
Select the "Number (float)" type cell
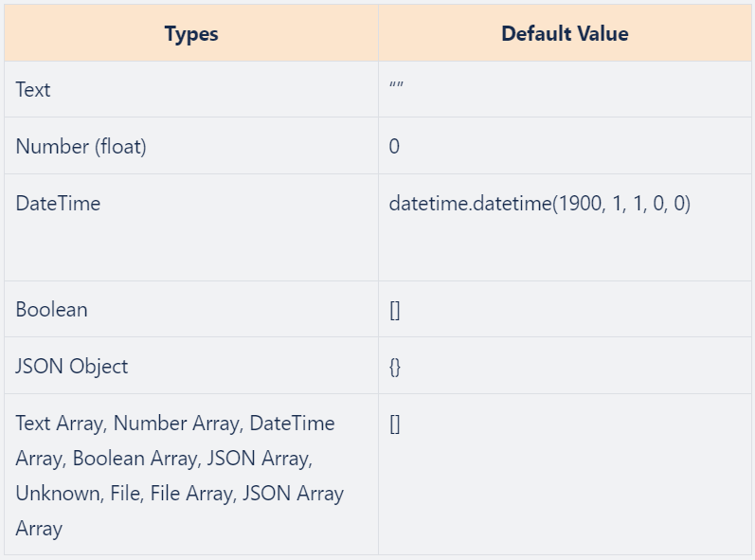81,147
